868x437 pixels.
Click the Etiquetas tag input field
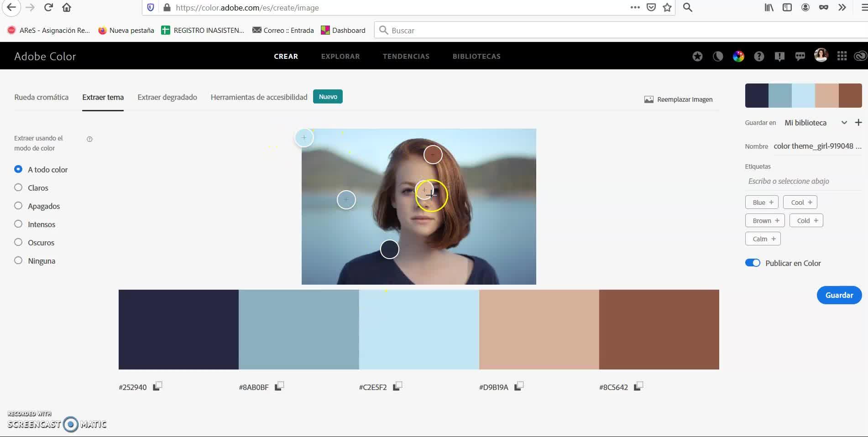click(x=803, y=181)
